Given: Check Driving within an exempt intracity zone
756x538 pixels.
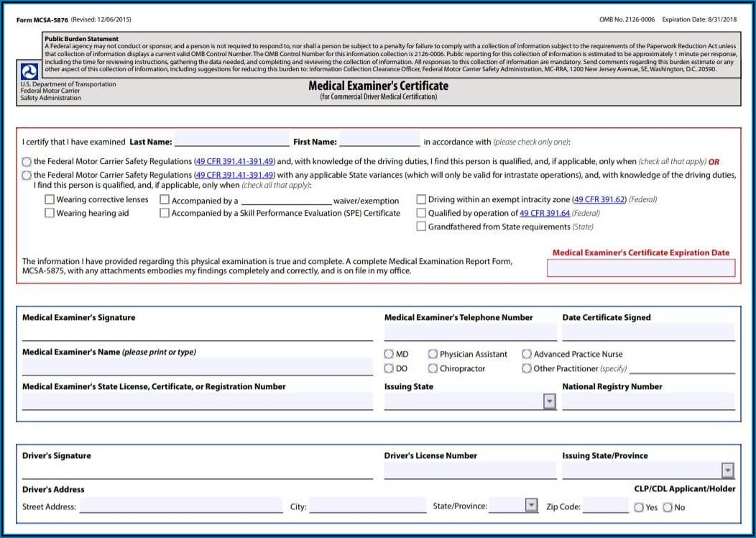Looking at the screenshot, I should (421, 199).
